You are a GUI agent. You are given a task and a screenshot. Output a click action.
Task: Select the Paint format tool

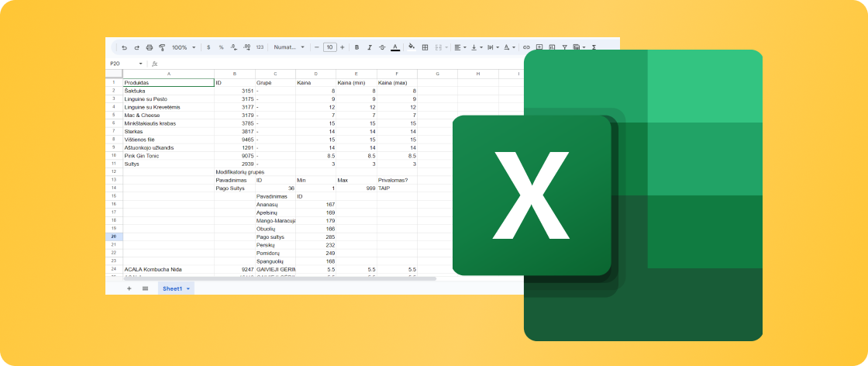pyautogui.click(x=161, y=47)
